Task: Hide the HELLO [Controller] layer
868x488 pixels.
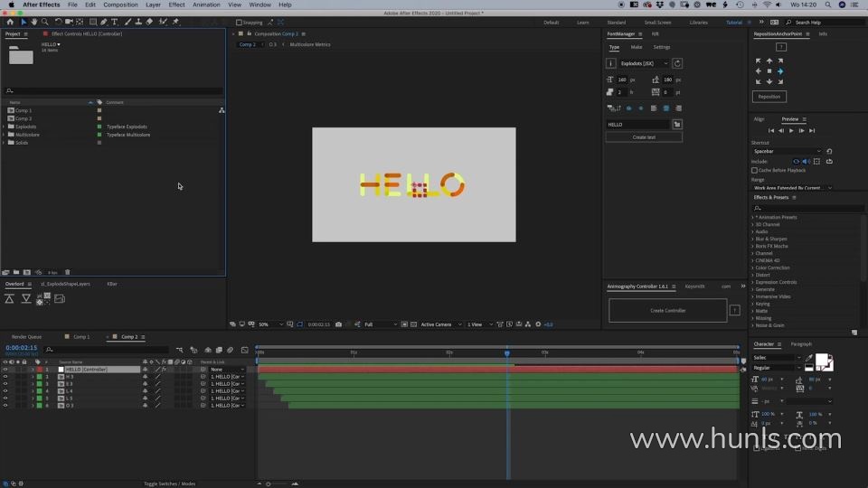Action: 5,370
